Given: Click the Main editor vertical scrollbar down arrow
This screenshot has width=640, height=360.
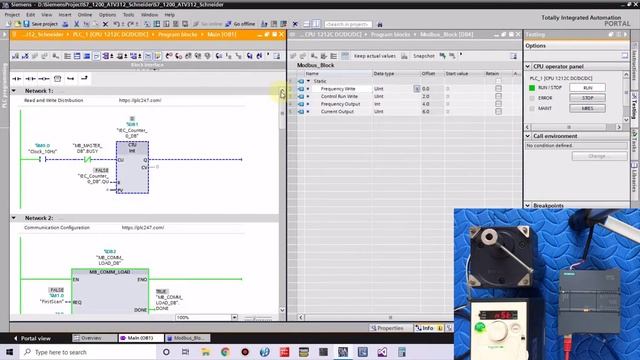Looking at the screenshot, I should (282, 310).
